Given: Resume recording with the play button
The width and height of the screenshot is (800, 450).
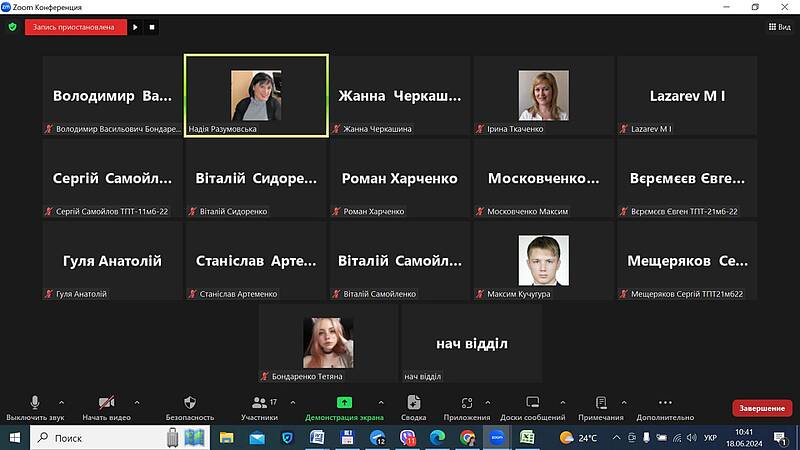Looking at the screenshot, I should 135,27.
